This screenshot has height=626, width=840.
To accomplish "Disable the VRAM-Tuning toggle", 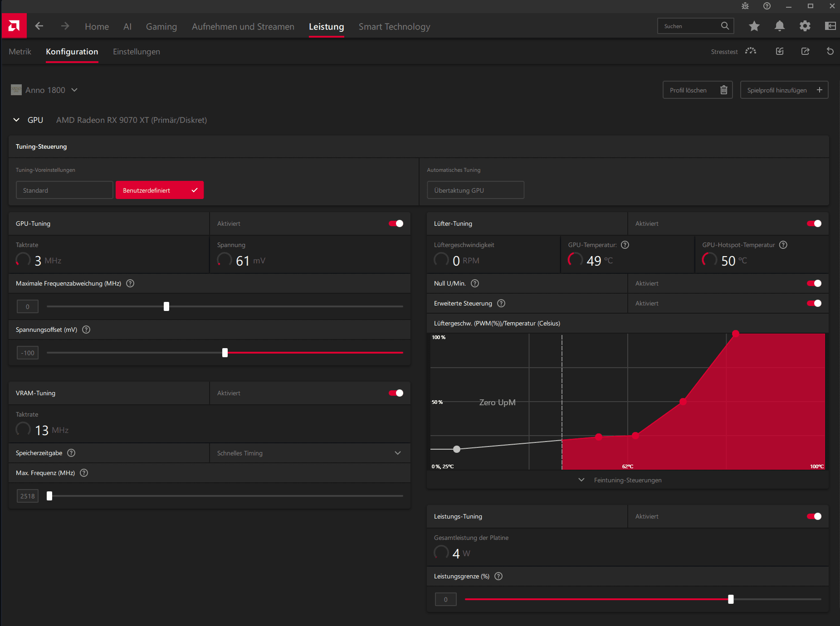I will click(x=396, y=393).
